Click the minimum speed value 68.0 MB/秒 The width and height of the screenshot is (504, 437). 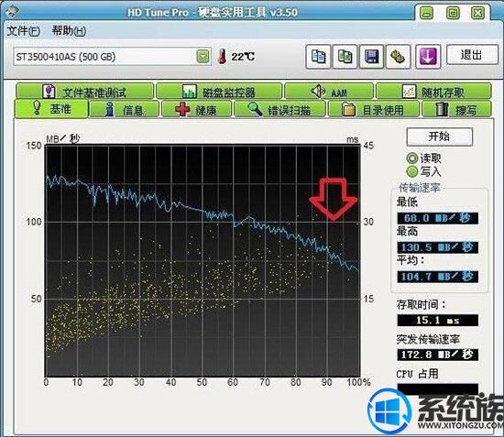[437, 218]
